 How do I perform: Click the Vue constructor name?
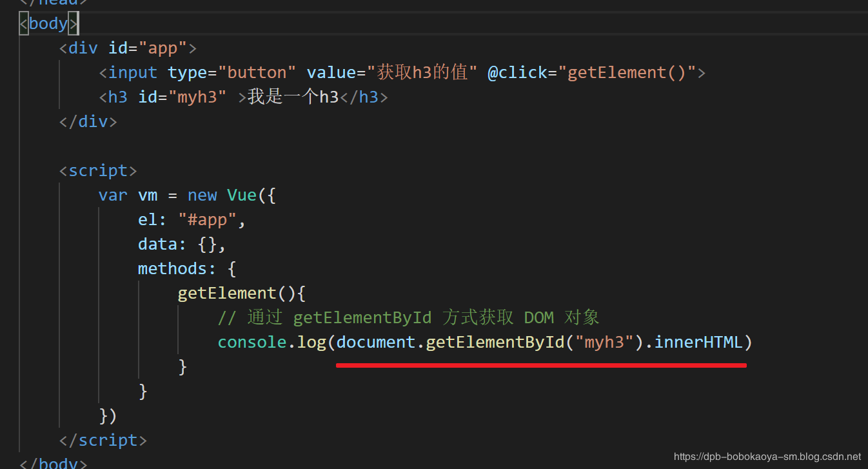click(x=242, y=195)
